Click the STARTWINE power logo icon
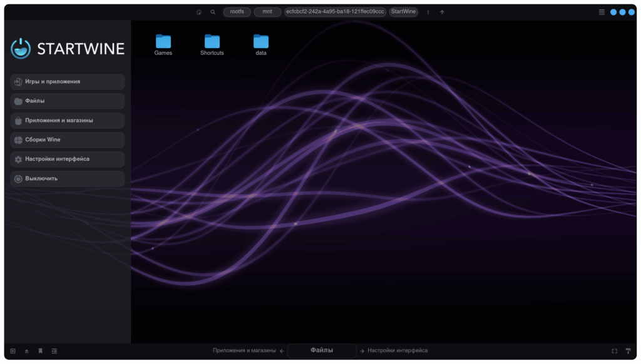This screenshot has width=641, height=364. (21, 49)
